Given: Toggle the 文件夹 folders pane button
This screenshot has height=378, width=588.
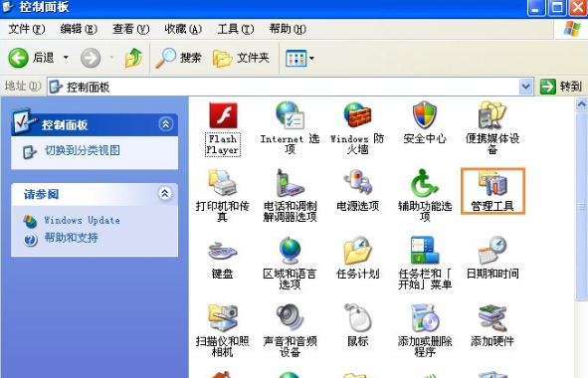Looking at the screenshot, I should pos(241,58).
